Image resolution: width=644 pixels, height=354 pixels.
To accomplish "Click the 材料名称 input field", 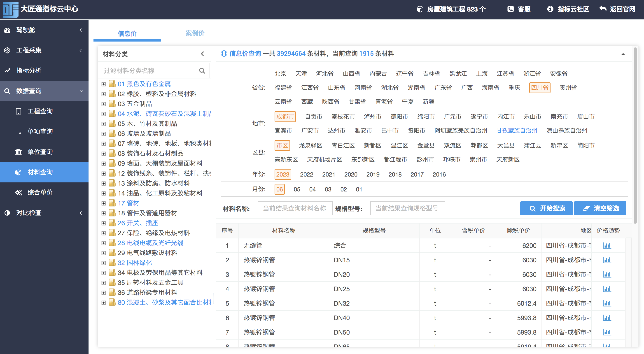I will pos(295,209).
